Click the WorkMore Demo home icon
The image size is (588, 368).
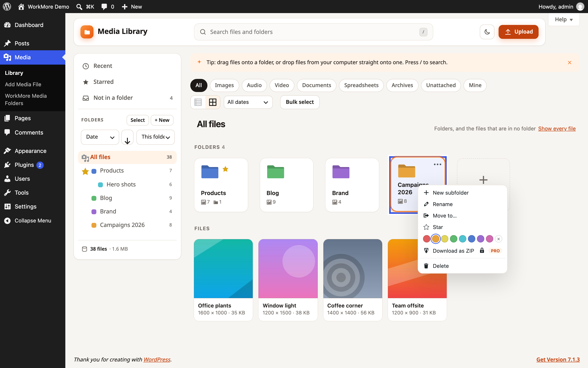click(x=21, y=7)
